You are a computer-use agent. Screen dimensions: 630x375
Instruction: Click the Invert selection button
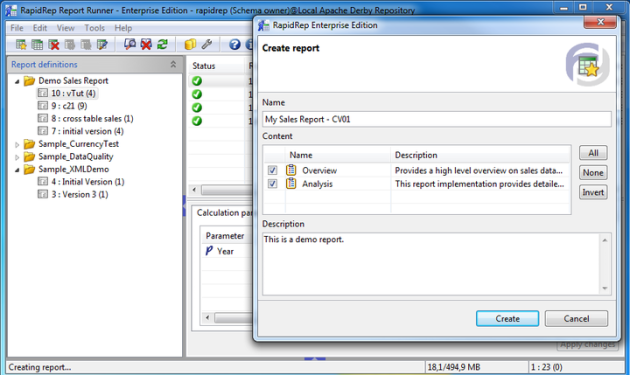click(593, 192)
